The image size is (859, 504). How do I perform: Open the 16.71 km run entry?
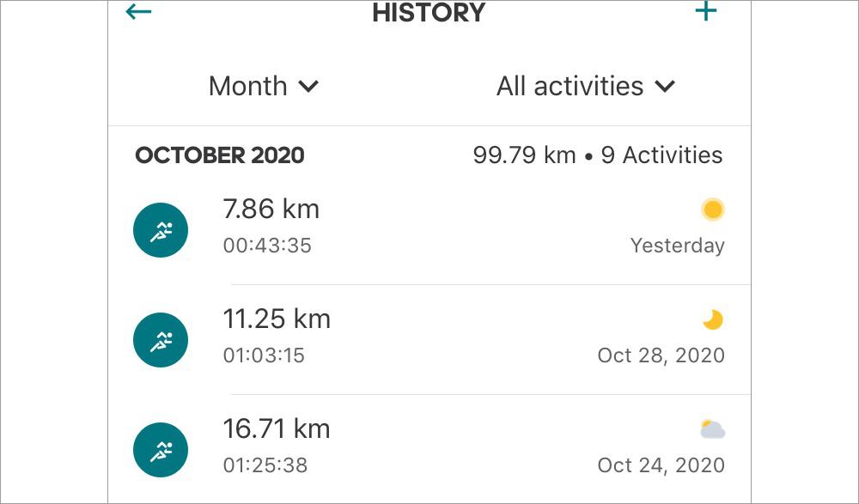click(429, 449)
